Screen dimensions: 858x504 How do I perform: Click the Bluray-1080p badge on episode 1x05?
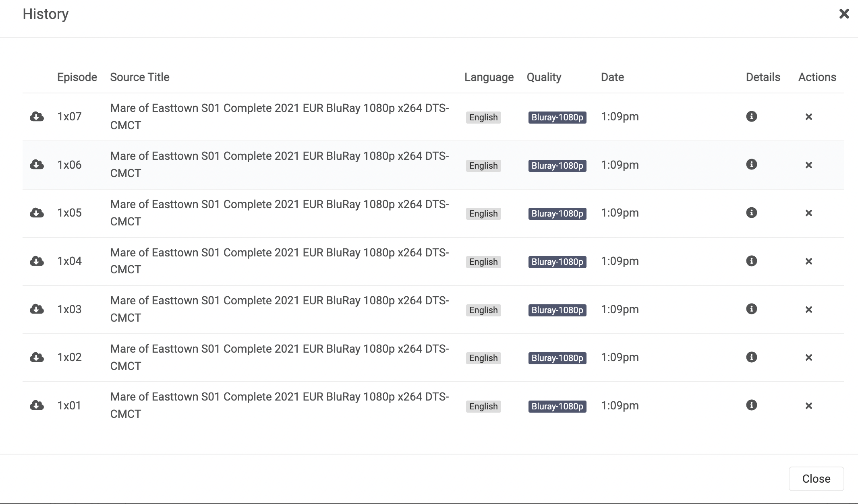557,213
